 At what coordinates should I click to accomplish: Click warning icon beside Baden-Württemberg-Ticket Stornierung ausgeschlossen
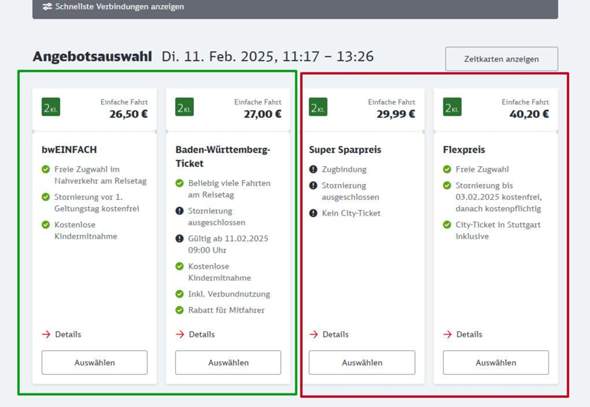click(x=179, y=211)
